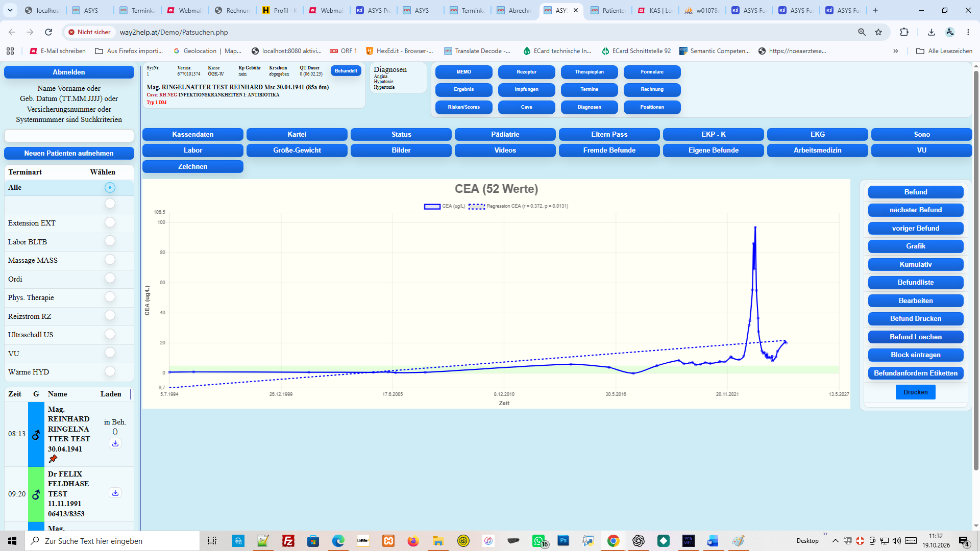Click red pin icon under Ringelnatter entry

(53, 459)
